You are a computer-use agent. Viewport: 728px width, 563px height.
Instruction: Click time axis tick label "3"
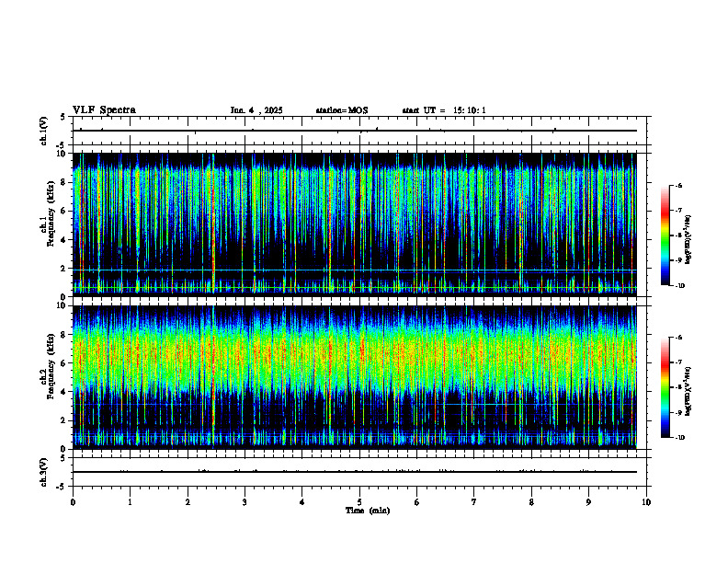[x=245, y=502]
